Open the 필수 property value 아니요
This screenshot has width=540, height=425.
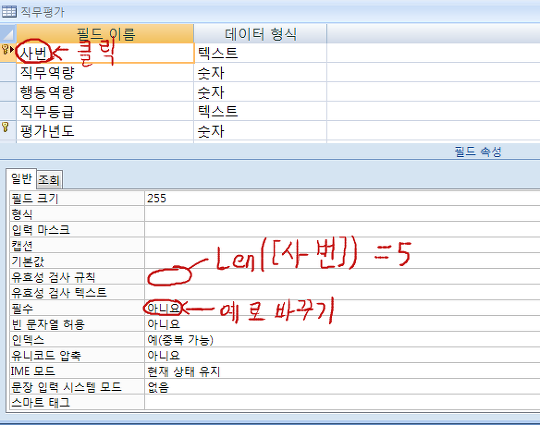342,308
